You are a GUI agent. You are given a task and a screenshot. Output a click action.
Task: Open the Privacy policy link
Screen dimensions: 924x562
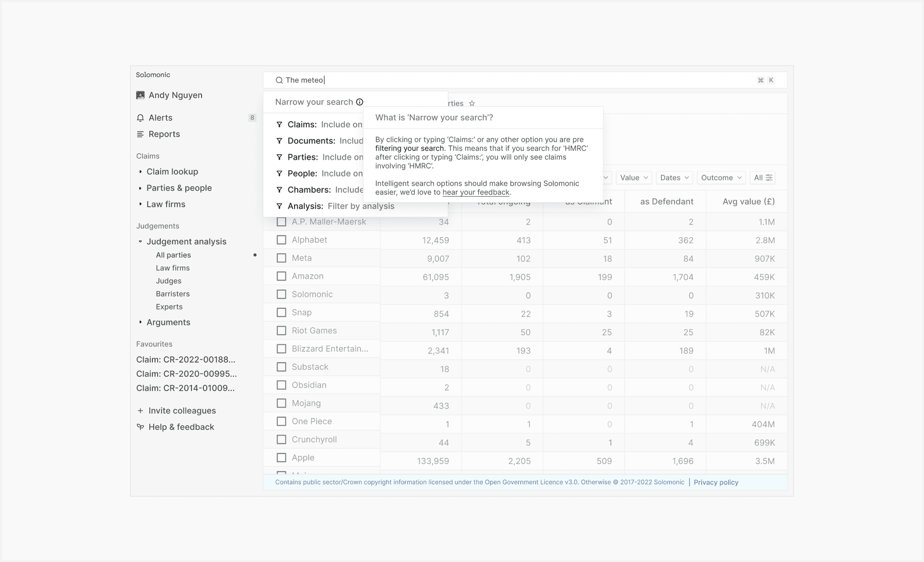click(x=716, y=482)
